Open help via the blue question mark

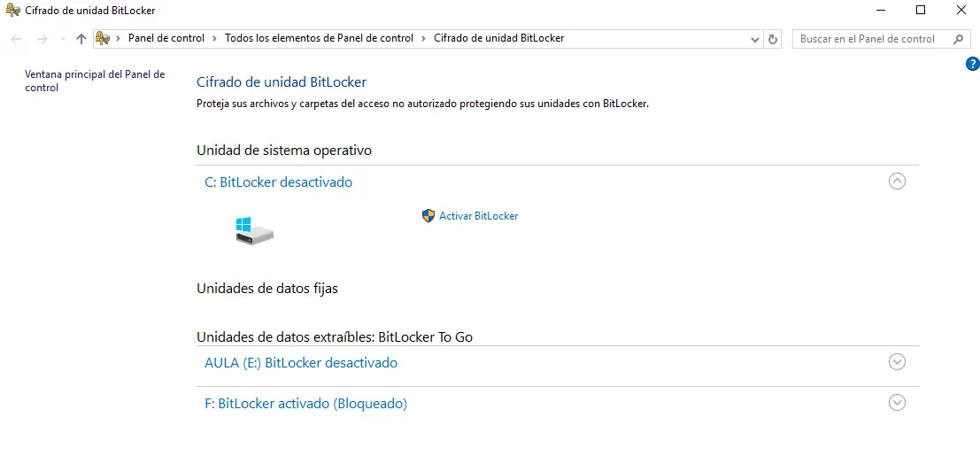pyautogui.click(x=972, y=64)
